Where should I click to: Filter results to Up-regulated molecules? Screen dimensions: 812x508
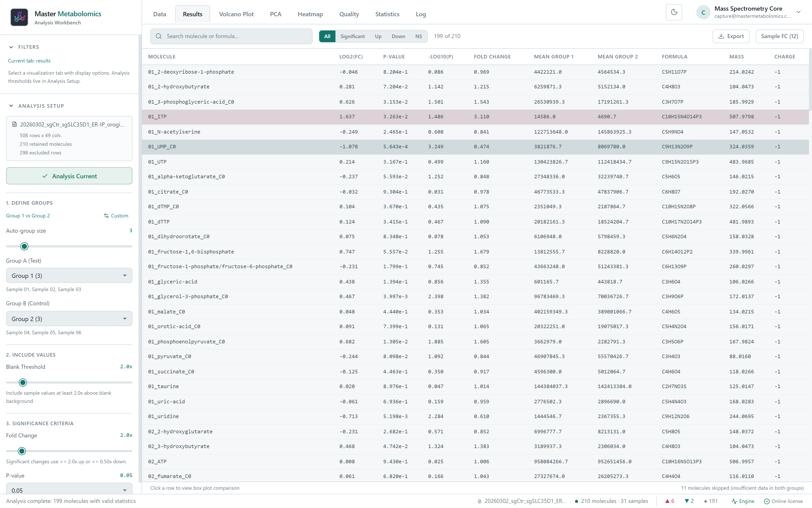pos(378,36)
